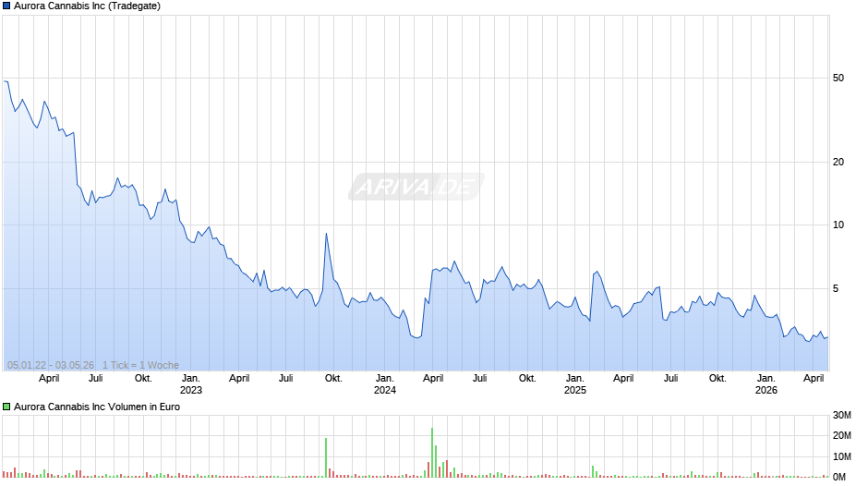
Task: Click the price axis label 10
Action: point(838,225)
